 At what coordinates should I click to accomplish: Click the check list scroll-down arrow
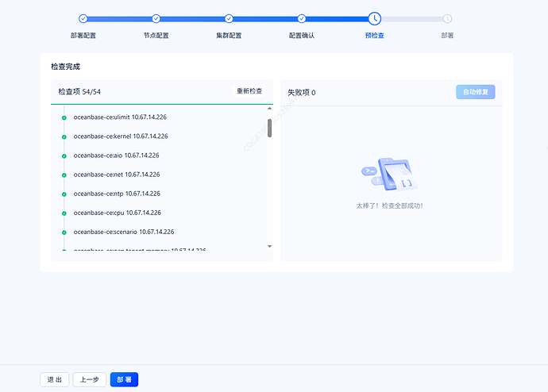point(269,246)
